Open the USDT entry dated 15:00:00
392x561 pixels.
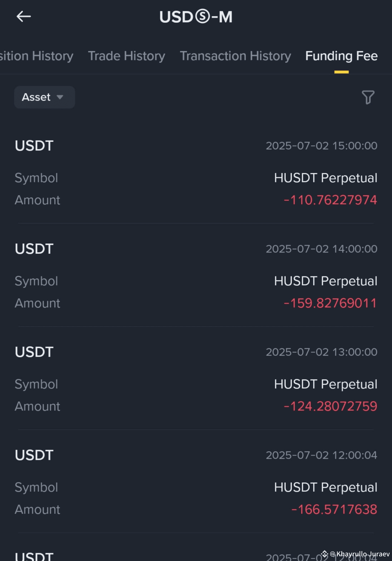(196, 173)
